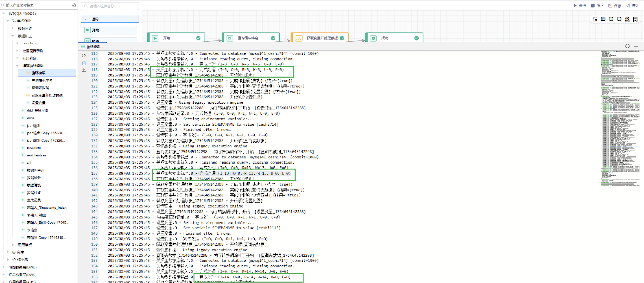Activate the marquee selection tool icon
The height and width of the screenshot is (283, 644).
point(595,19)
